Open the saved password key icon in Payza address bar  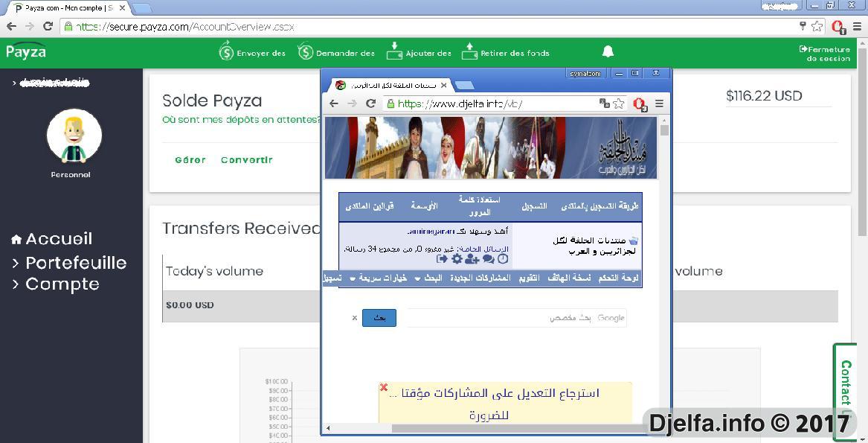pyautogui.click(x=803, y=26)
